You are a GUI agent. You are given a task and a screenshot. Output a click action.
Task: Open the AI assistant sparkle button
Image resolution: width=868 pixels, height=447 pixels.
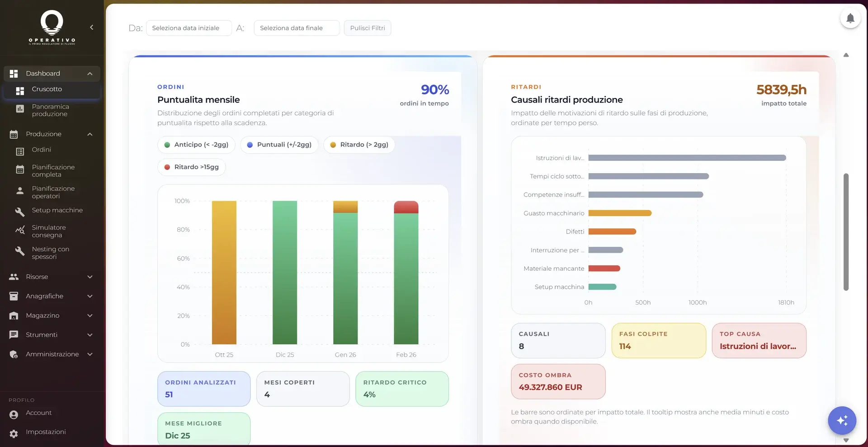pyautogui.click(x=842, y=421)
